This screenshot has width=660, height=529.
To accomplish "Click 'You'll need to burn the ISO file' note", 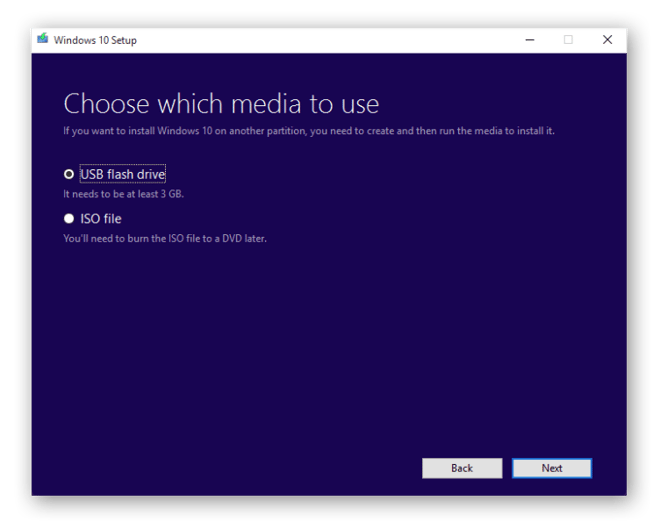I will tap(165, 239).
